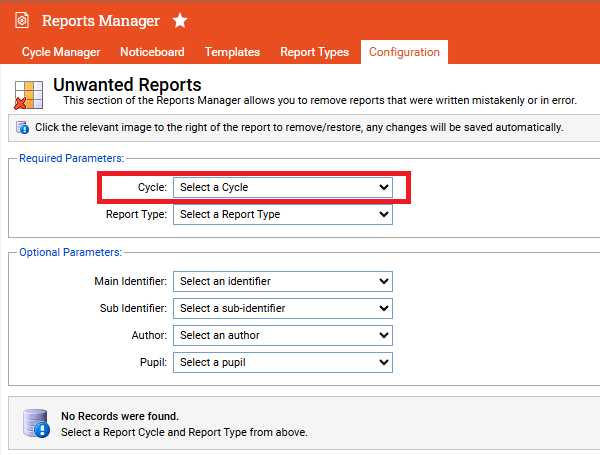Expand the Sub Identifier dropdown

pos(283,308)
